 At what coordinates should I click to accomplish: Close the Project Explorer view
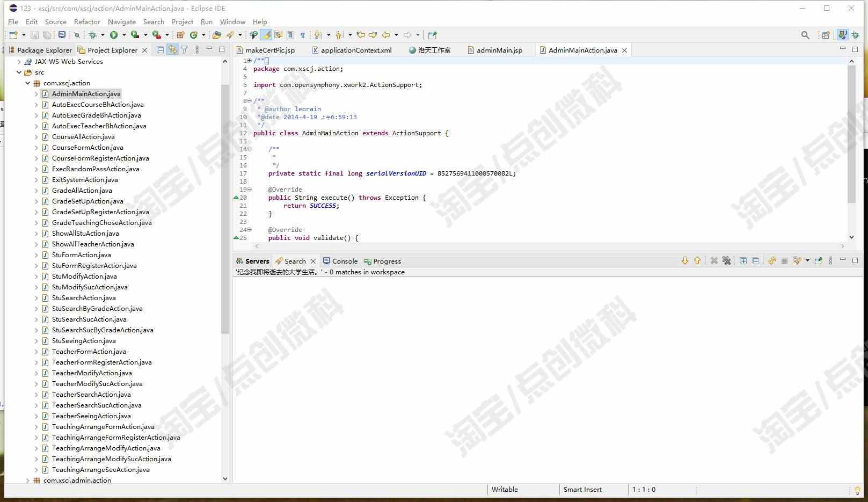pos(144,50)
